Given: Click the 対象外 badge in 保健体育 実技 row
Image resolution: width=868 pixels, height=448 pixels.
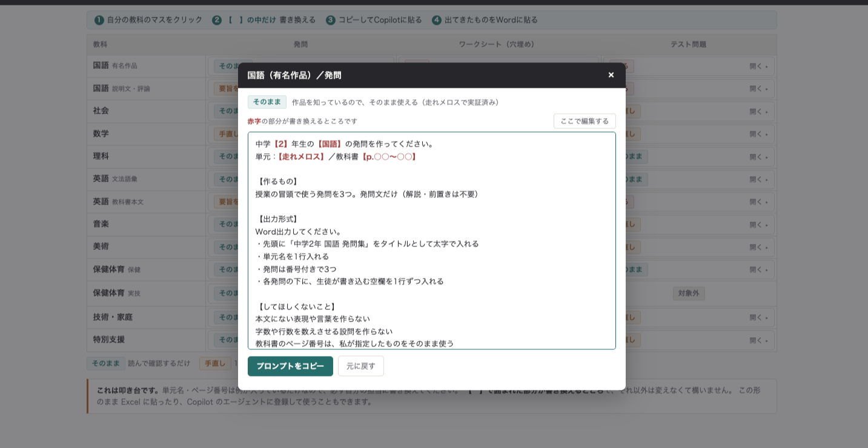Looking at the screenshot, I should click(x=689, y=294).
